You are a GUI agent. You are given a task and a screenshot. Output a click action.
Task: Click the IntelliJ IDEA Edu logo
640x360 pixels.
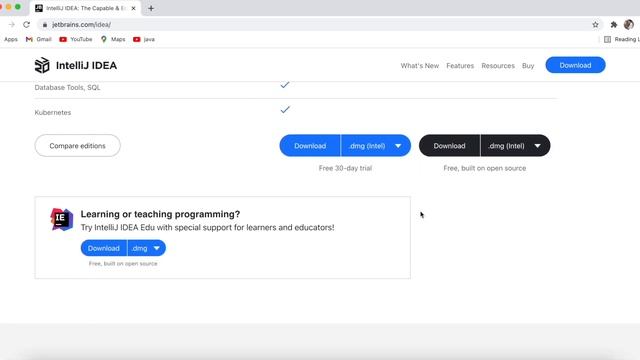(x=61, y=219)
